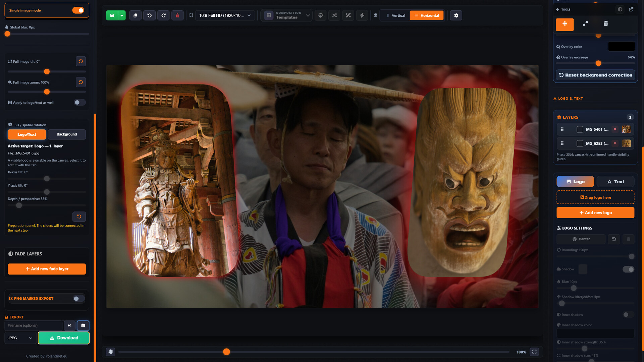This screenshot has height=362, width=644.
Task: Click the undo icon in toolbar
Action: pyautogui.click(x=150, y=15)
